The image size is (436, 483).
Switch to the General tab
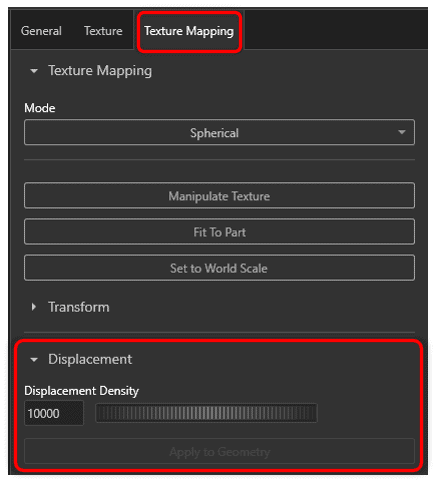(41, 31)
